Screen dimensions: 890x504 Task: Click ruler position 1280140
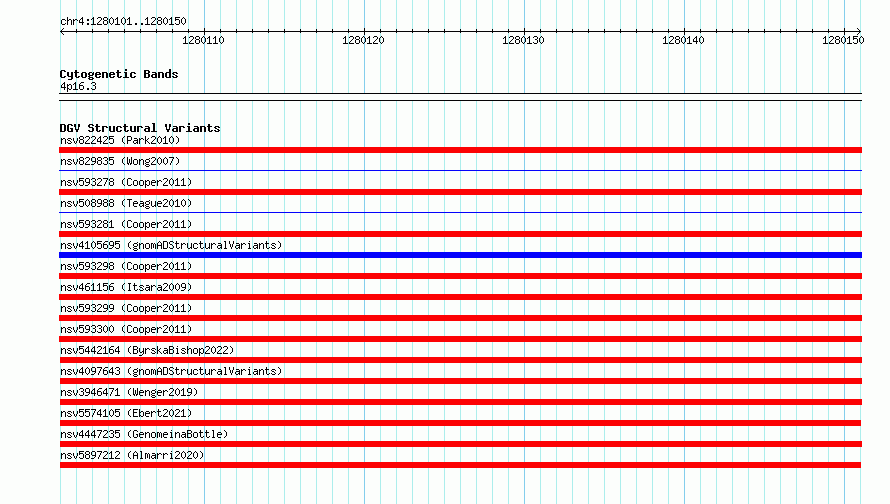click(683, 40)
